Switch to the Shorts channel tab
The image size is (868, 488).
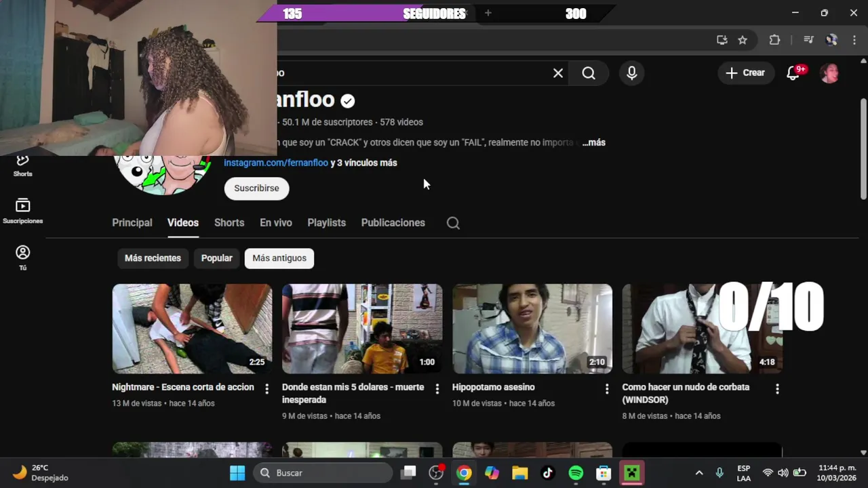coord(229,223)
